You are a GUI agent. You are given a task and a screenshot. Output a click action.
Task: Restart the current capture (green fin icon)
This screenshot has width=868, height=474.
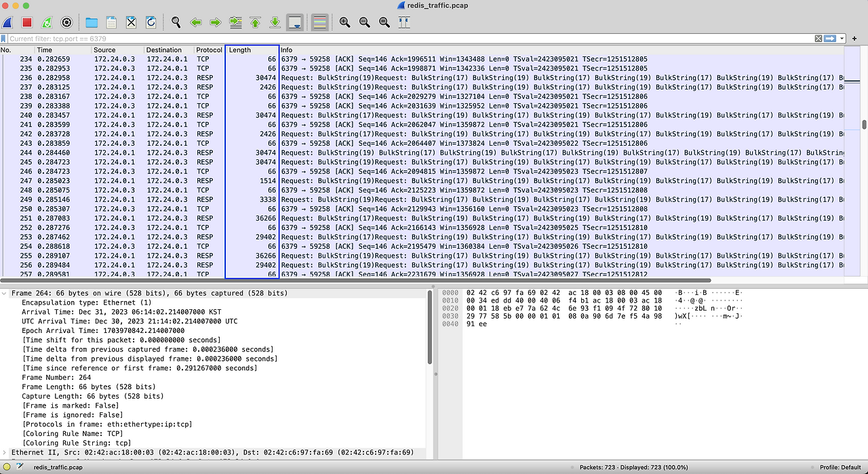[x=46, y=22]
